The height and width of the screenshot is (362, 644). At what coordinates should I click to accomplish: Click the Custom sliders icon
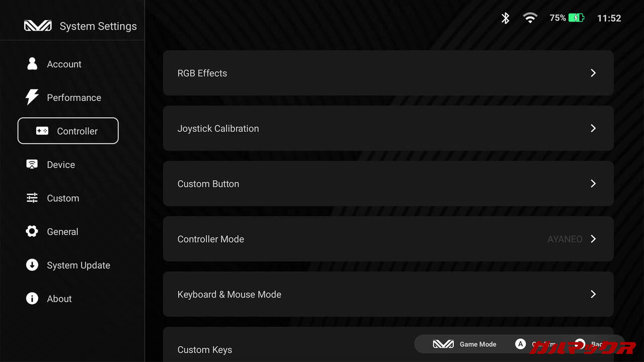tap(32, 198)
